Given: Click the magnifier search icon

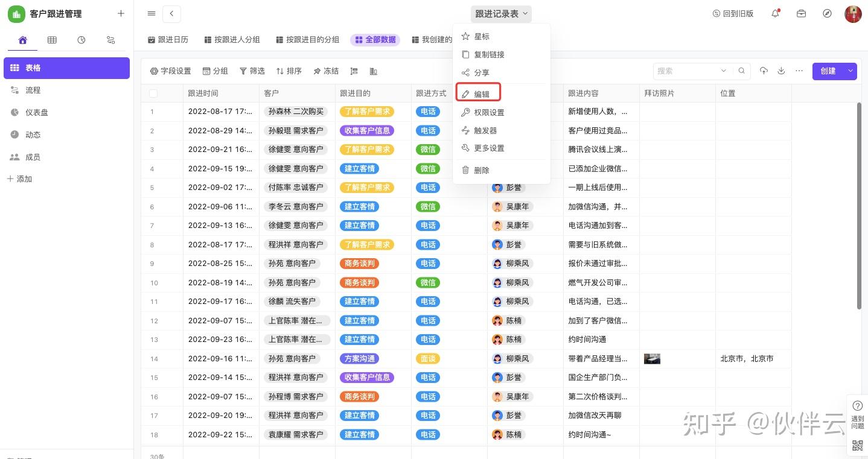Looking at the screenshot, I should (x=742, y=71).
